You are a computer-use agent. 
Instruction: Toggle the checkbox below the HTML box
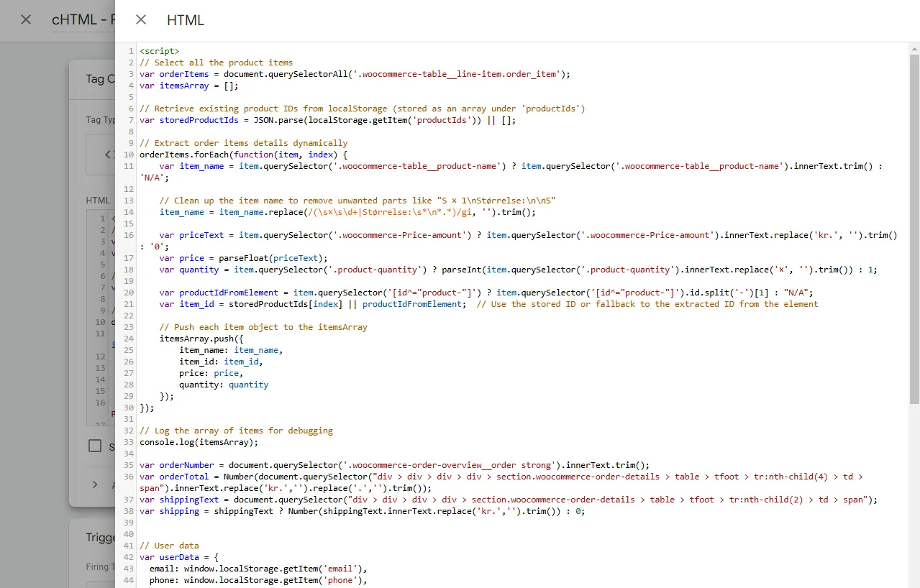coord(95,446)
